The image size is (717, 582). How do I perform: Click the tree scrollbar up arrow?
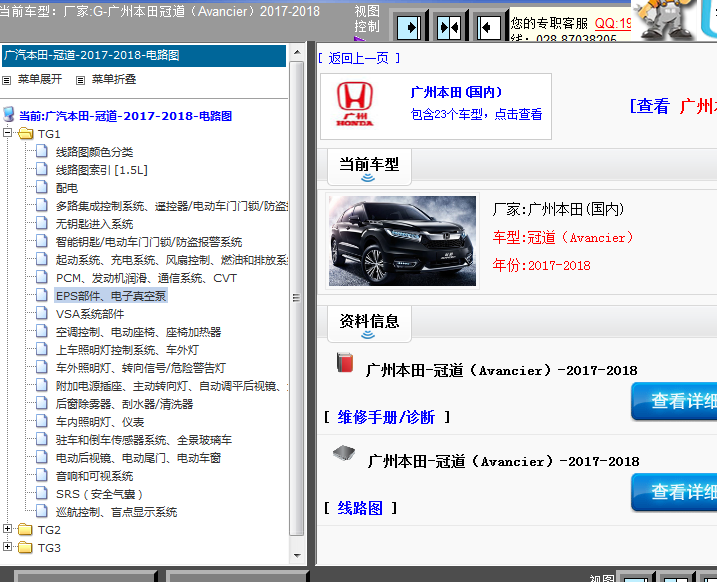297,52
